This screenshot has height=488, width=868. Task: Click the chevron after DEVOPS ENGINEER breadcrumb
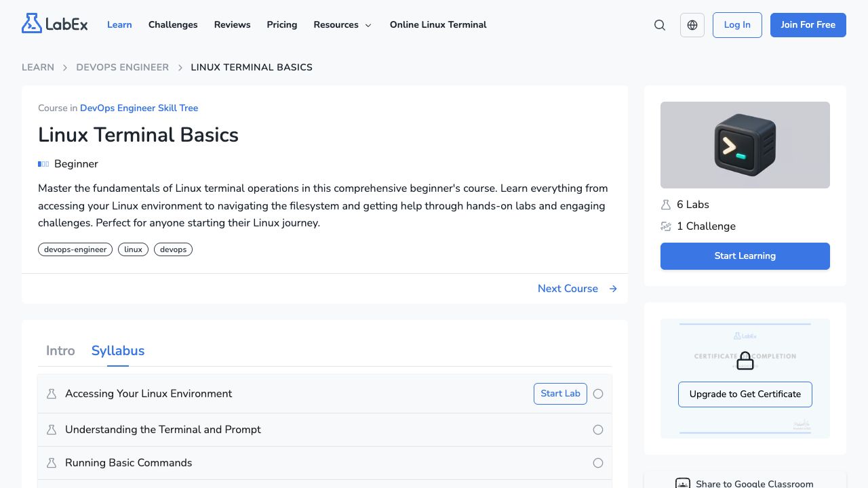point(180,68)
